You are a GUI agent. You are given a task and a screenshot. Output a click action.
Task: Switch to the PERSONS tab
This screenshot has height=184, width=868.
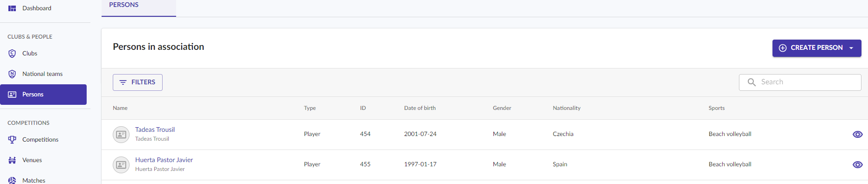click(x=124, y=5)
